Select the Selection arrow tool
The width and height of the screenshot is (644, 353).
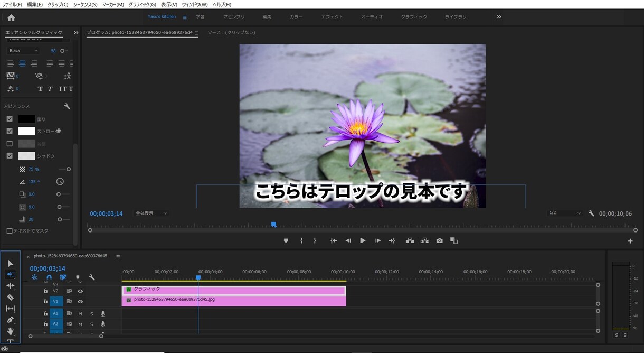click(x=11, y=263)
